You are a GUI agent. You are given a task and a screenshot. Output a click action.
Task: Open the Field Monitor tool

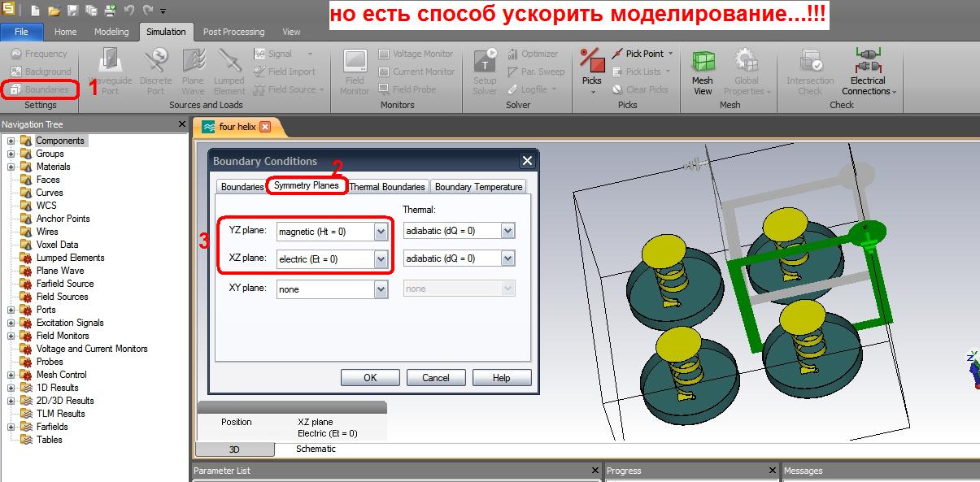pyautogui.click(x=355, y=72)
